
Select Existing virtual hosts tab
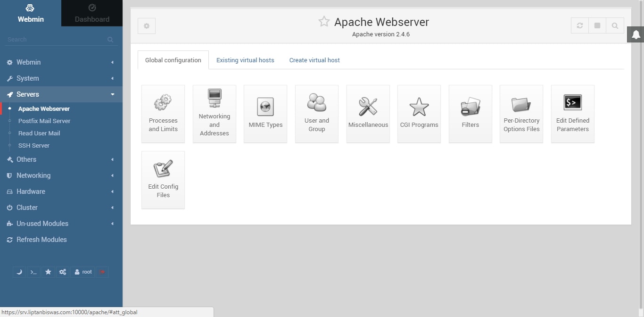coord(245,60)
